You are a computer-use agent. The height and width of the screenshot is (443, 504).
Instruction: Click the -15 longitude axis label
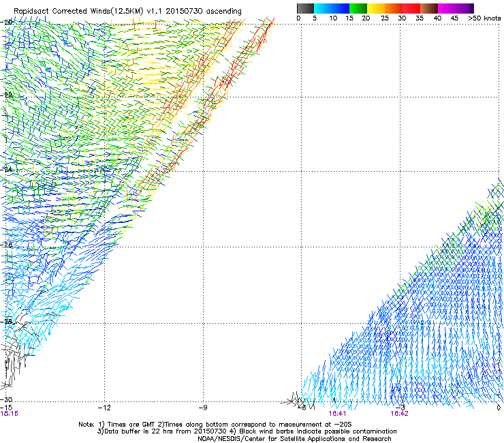[x=6, y=408]
